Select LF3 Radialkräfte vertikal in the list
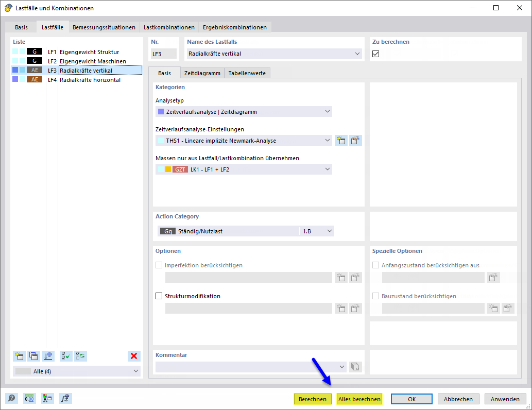Viewport: 532px width, 410px height. (x=77, y=70)
